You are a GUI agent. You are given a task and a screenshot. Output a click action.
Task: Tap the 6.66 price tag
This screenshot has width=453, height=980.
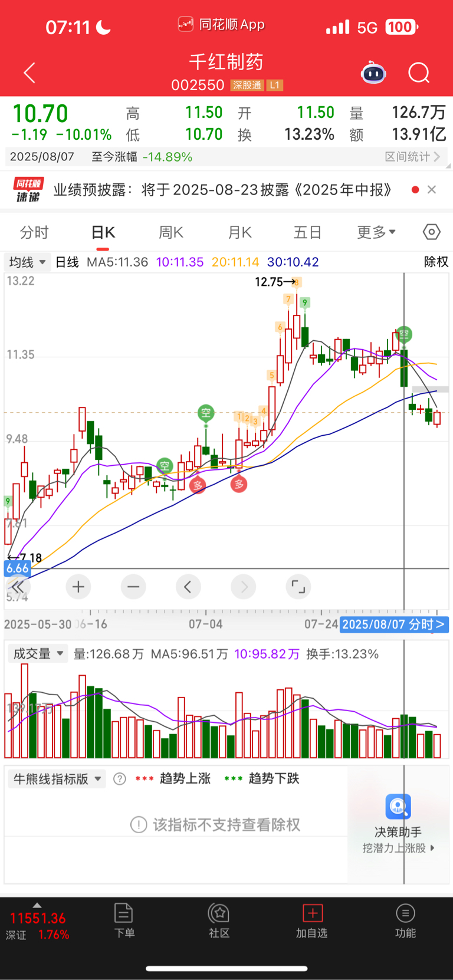17,568
